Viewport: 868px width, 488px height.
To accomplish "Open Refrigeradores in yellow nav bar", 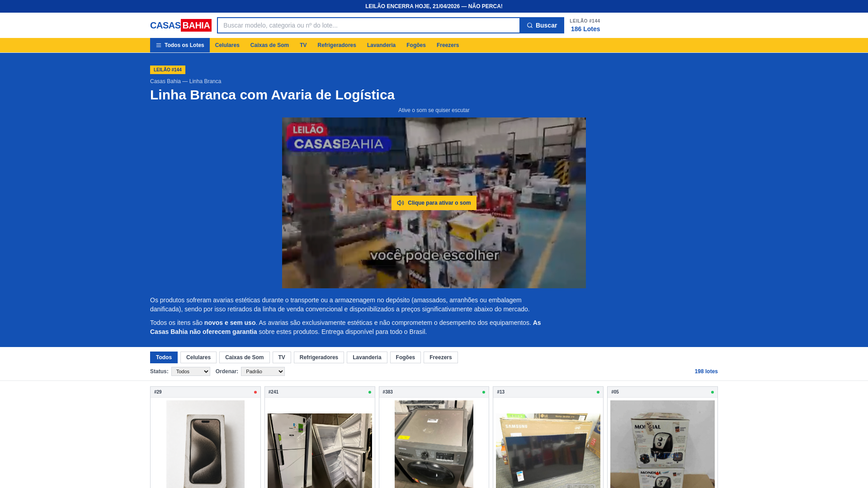I will coord(337,45).
